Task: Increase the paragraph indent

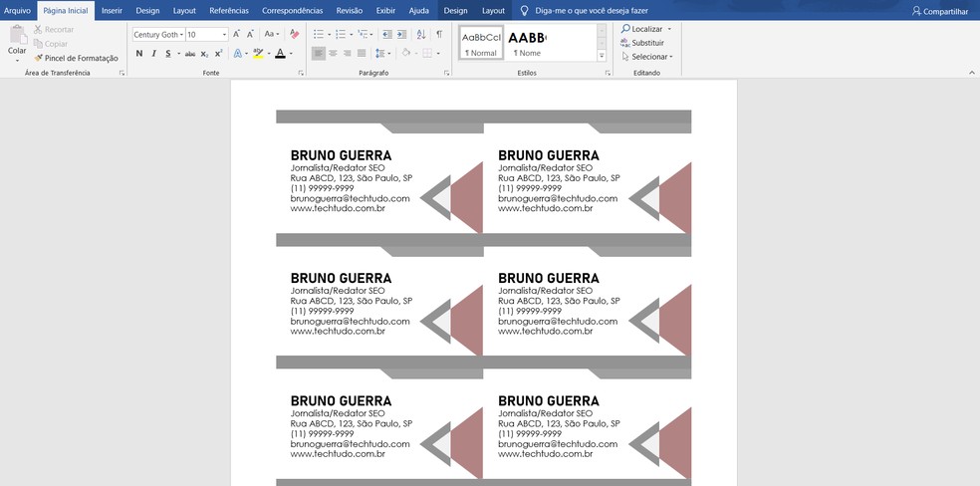Action: (x=401, y=34)
